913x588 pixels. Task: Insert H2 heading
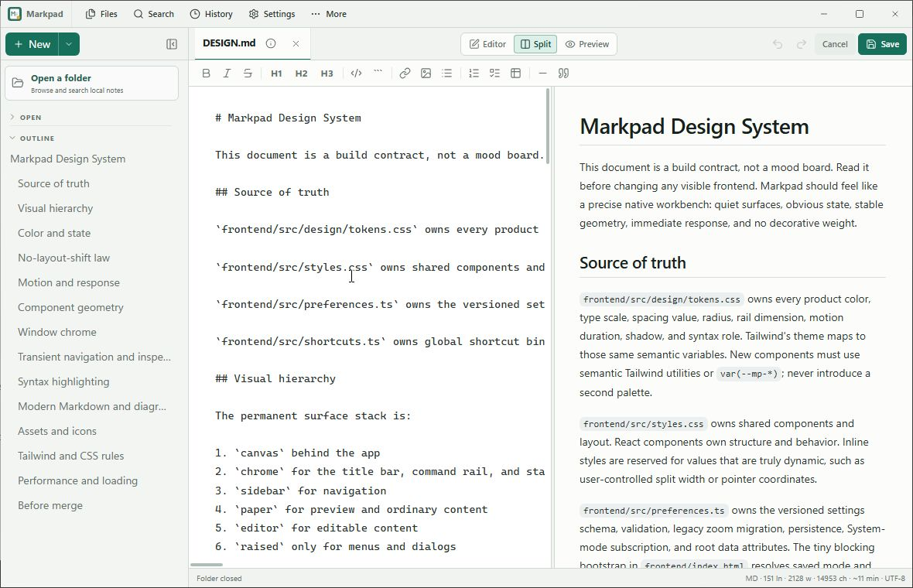(x=301, y=73)
